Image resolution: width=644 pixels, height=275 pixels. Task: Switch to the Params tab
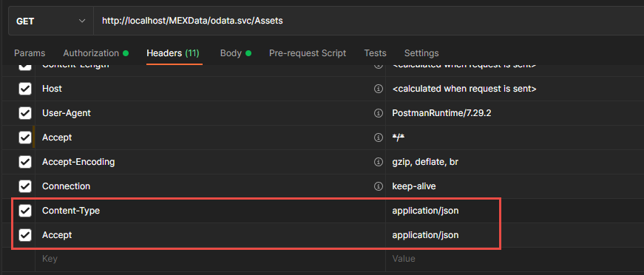tap(30, 53)
